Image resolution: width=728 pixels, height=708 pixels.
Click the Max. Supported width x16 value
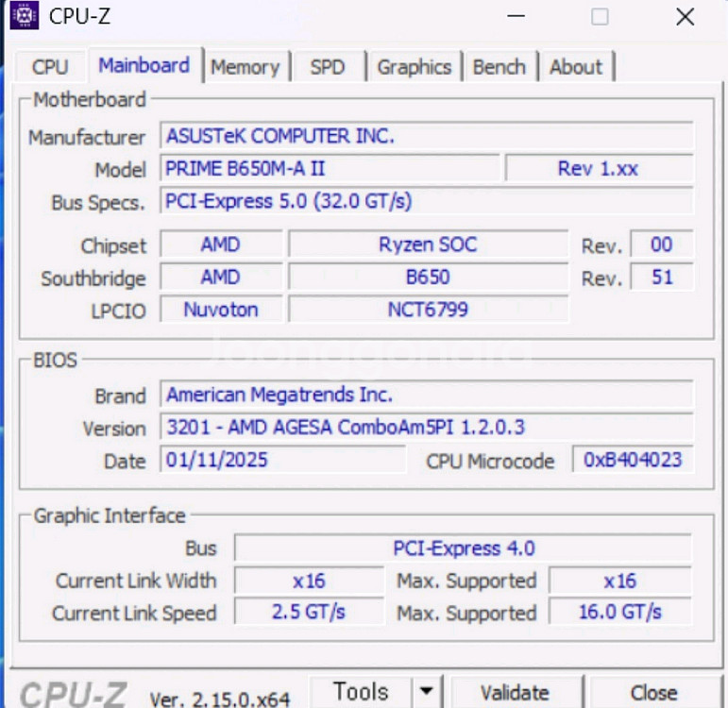point(620,581)
